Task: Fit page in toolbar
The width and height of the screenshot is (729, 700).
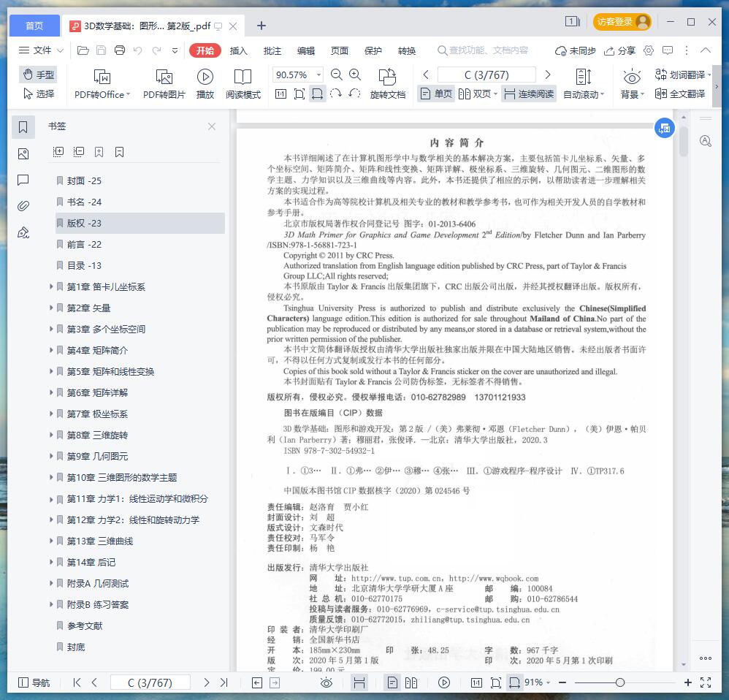Action: point(299,94)
